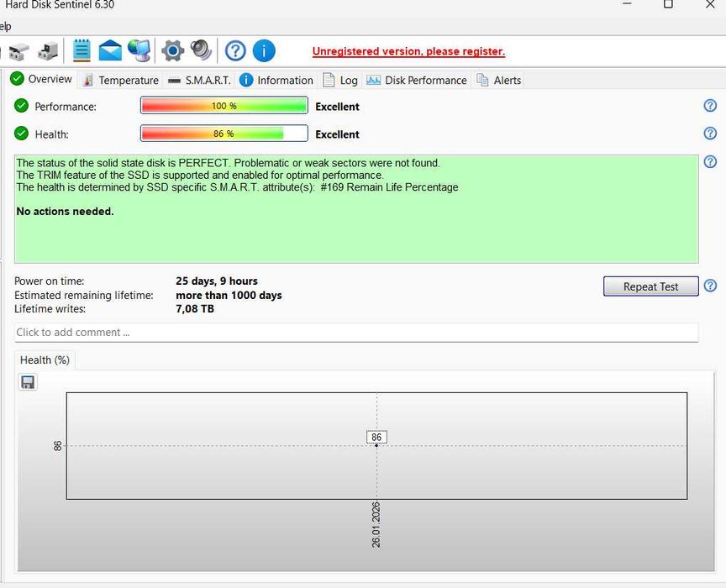Screen dimensions: 726x588
Task: Open the Alerts tab
Action: tap(499, 81)
